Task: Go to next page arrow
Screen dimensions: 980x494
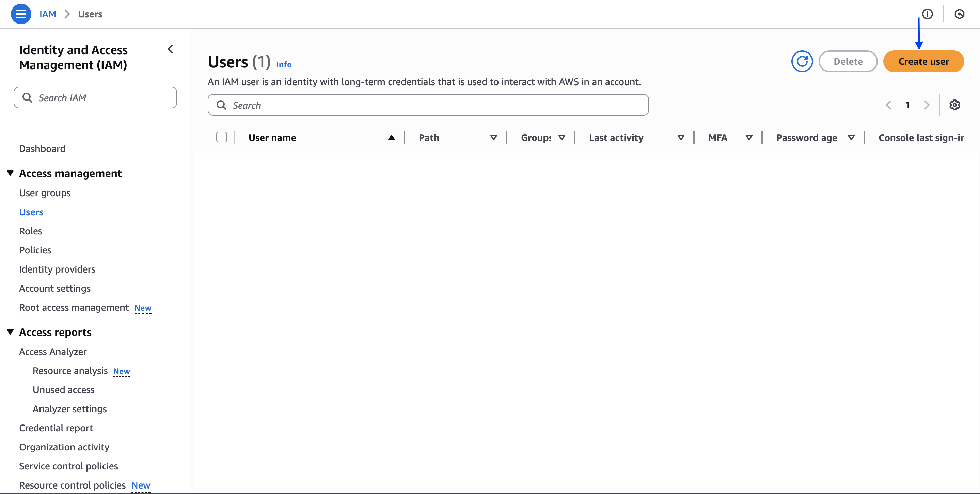Action: pyautogui.click(x=927, y=105)
